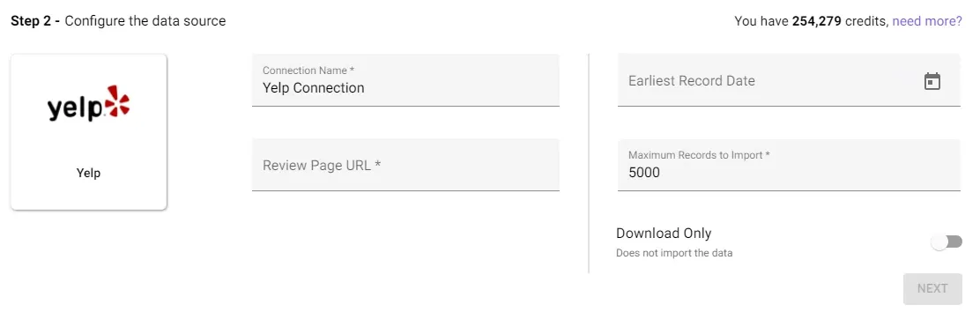Select the Yelp data source card
The image size is (980, 327).
point(89,131)
